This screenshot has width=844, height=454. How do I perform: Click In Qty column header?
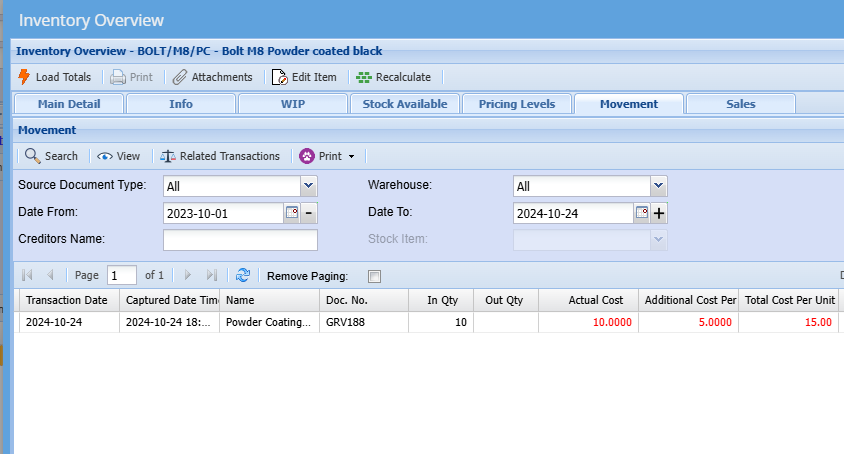click(441, 300)
